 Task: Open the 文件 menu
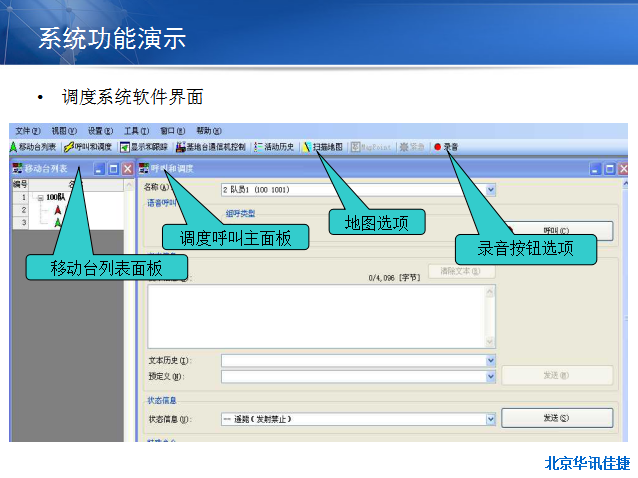28,131
